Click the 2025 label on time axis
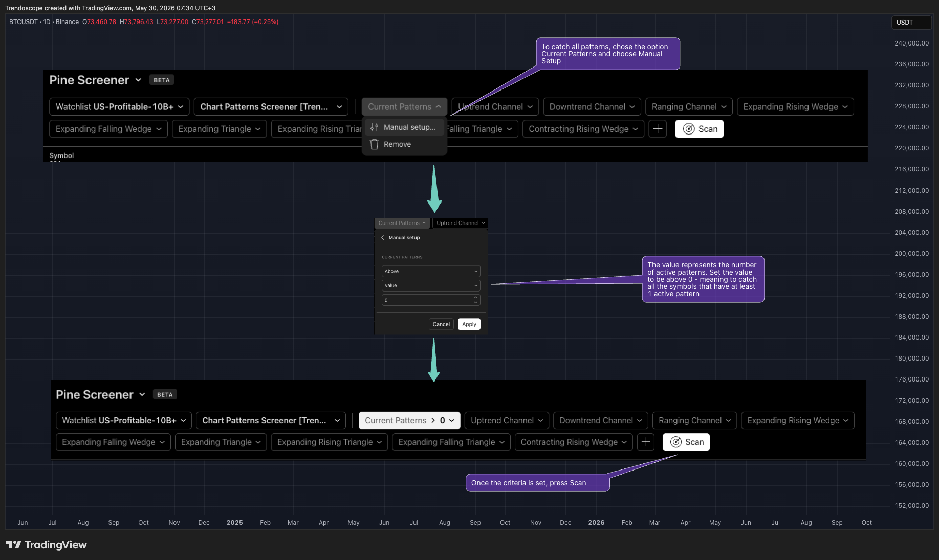This screenshot has height=560, width=939. [234, 522]
